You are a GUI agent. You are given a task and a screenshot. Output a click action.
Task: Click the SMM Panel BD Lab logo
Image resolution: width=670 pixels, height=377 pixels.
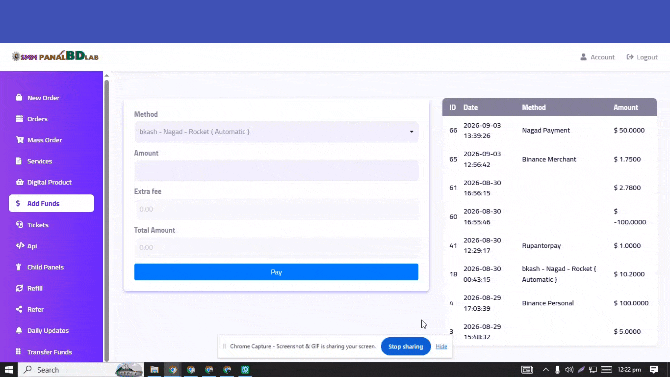pos(56,56)
